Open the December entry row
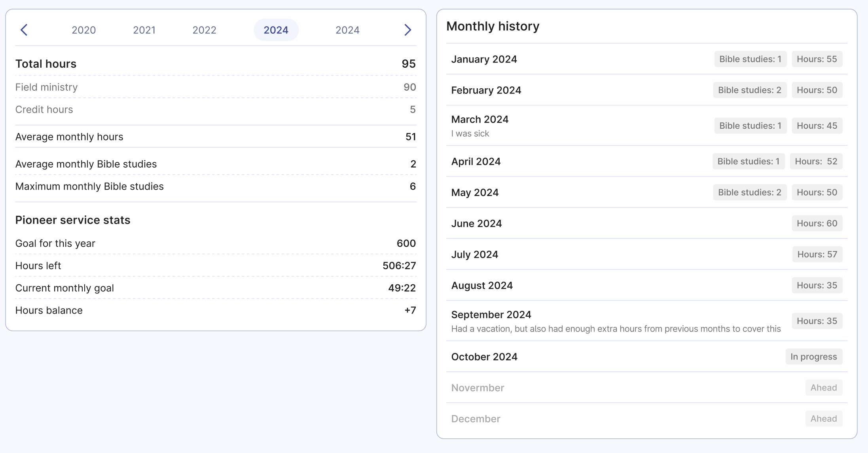Viewport: 868px width, 453px height. coord(476,419)
